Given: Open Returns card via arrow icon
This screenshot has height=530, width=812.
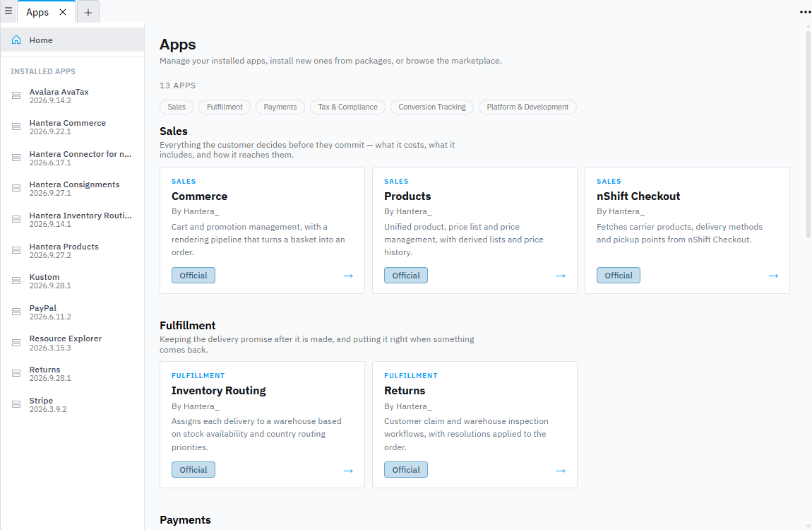Looking at the screenshot, I should (x=561, y=471).
